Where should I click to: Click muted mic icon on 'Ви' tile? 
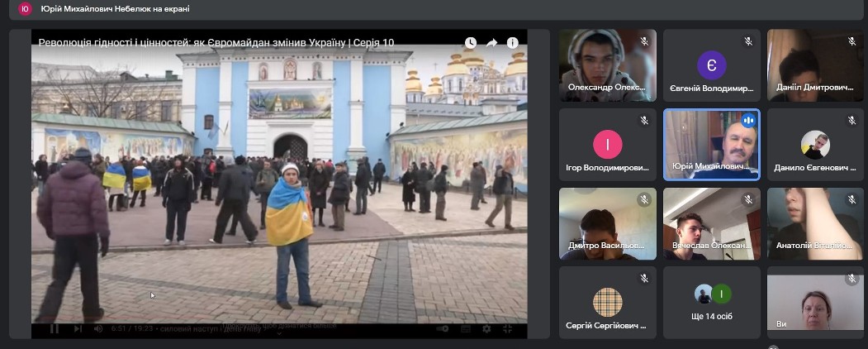pyautogui.click(x=852, y=279)
